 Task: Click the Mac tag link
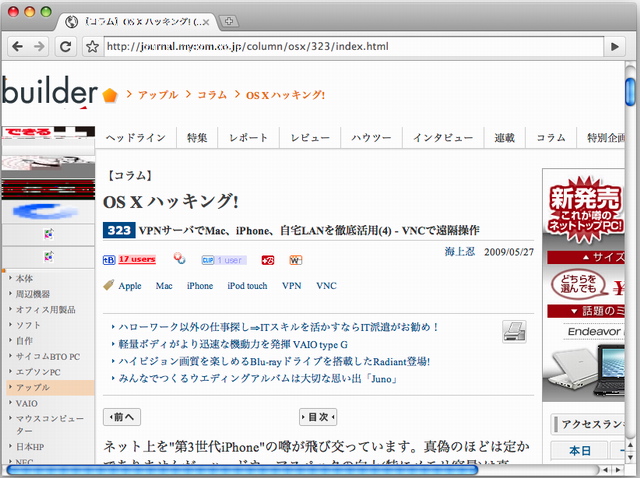pyautogui.click(x=164, y=286)
